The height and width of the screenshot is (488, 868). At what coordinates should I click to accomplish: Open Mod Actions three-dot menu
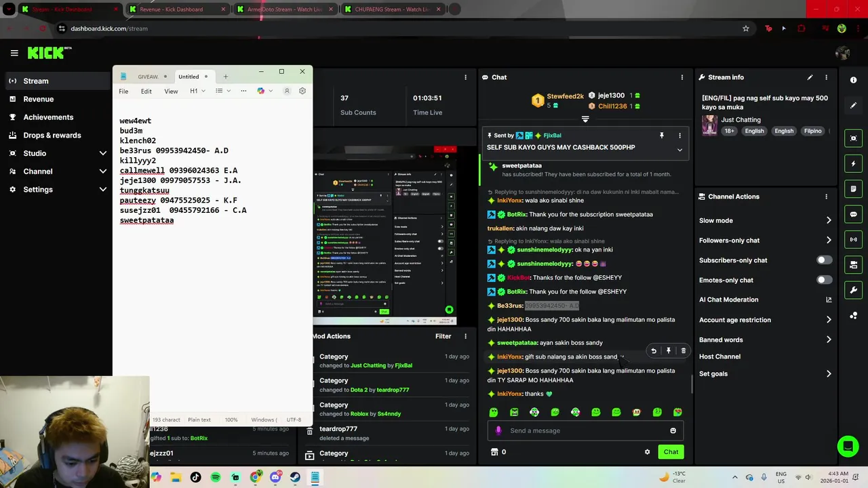[x=465, y=336]
